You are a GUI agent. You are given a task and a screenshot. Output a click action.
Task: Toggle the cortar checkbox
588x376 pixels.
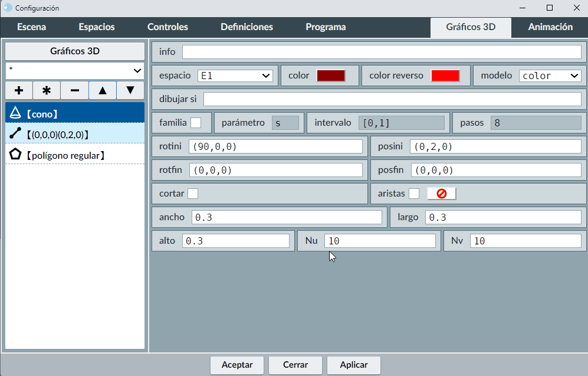pyautogui.click(x=193, y=194)
